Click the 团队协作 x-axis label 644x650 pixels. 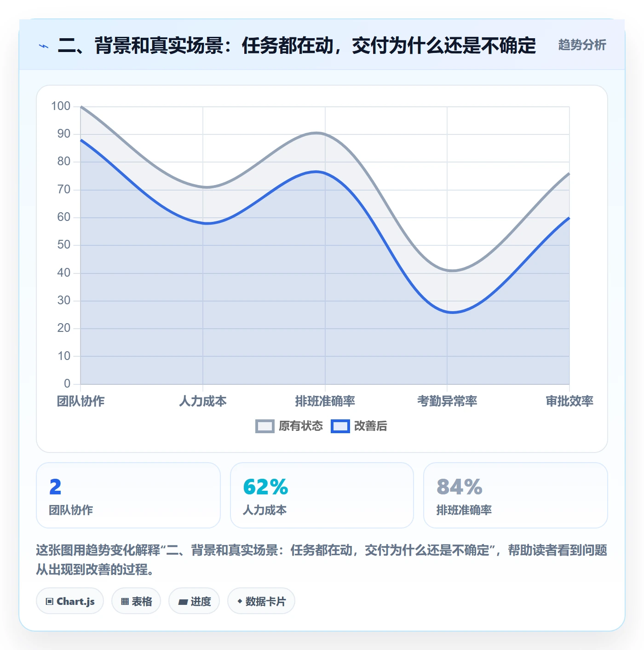coord(80,401)
